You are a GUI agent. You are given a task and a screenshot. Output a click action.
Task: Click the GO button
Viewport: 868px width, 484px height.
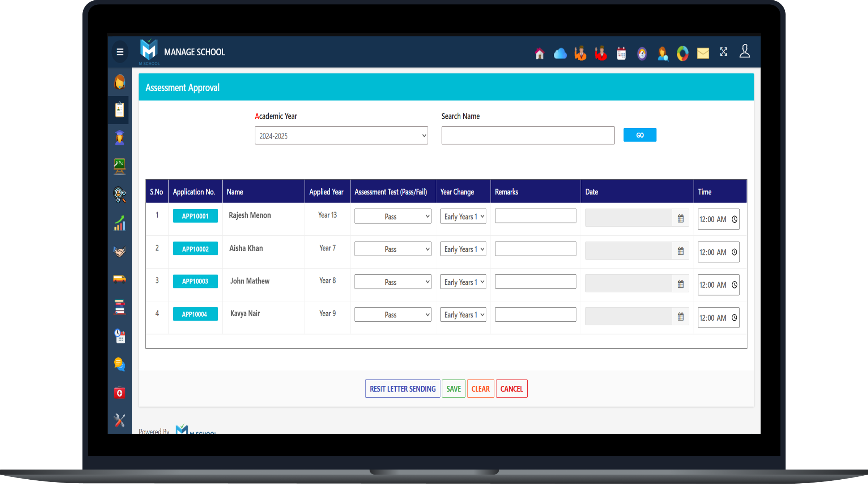point(640,135)
